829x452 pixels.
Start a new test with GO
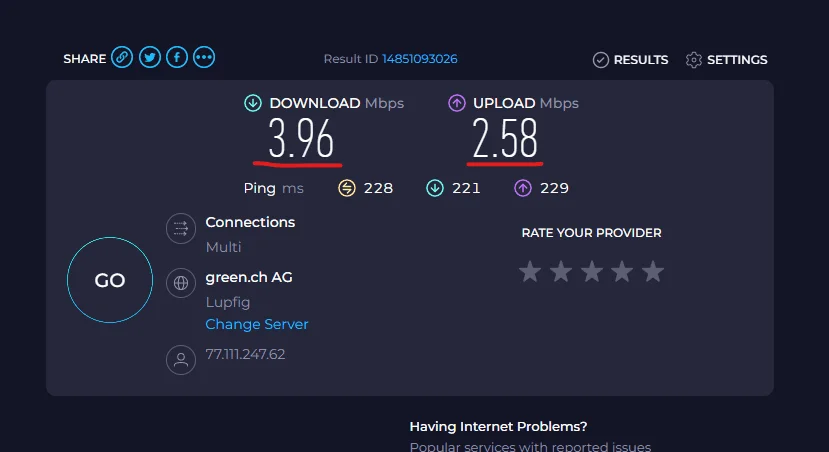[x=110, y=280]
